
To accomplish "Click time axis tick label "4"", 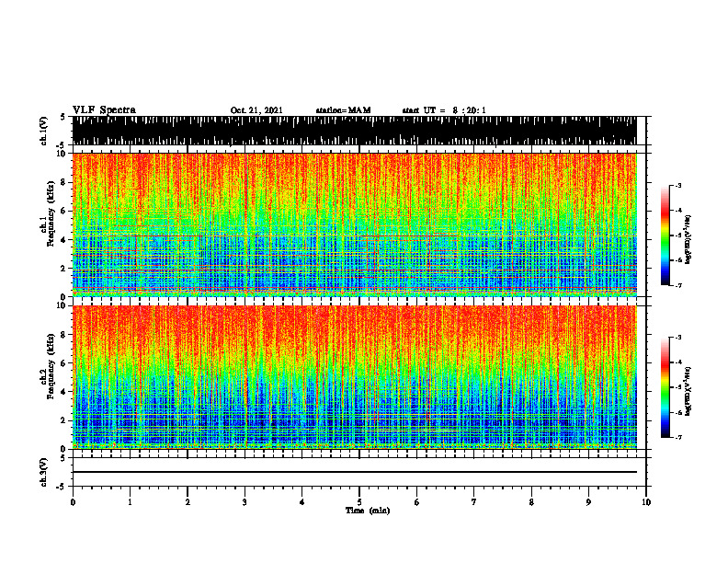I will (302, 502).
